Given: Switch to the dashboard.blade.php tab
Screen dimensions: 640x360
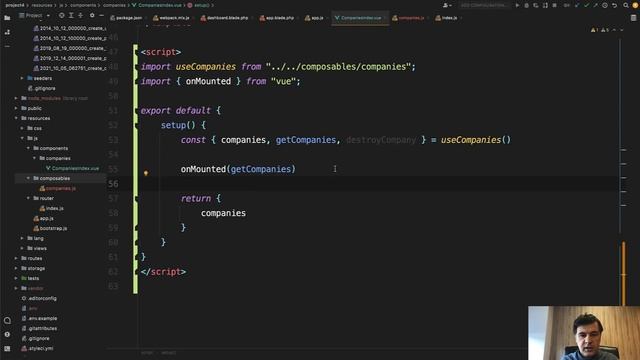Looking at the screenshot, I should click(225, 18).
